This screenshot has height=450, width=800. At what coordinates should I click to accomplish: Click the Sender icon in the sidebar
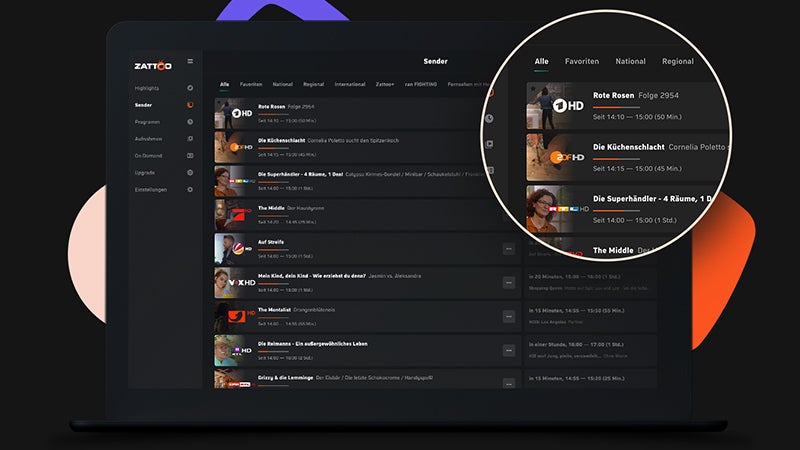[190, 105]
